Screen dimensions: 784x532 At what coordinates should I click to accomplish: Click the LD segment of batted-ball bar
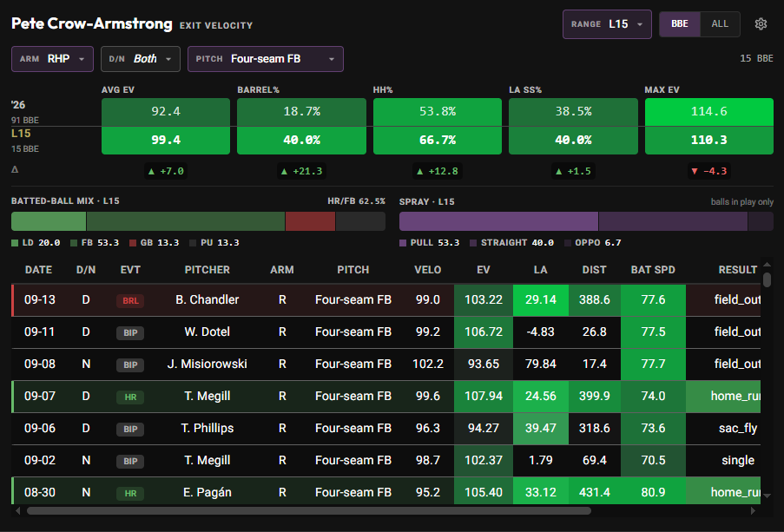pos(49,221)
